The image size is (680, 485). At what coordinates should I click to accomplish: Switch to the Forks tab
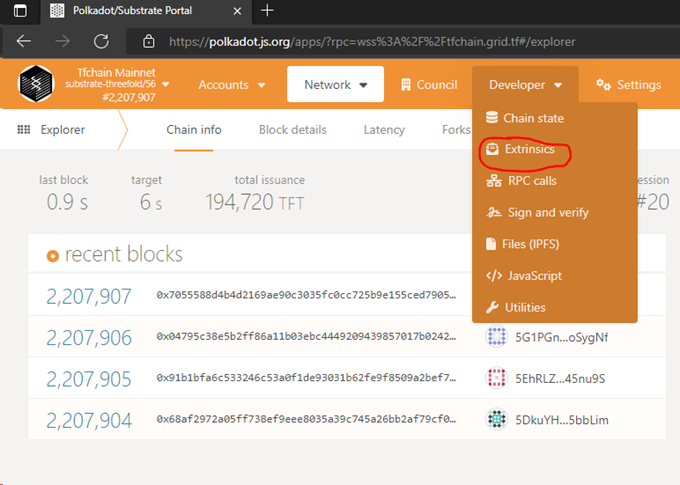(x=456, y=130)
